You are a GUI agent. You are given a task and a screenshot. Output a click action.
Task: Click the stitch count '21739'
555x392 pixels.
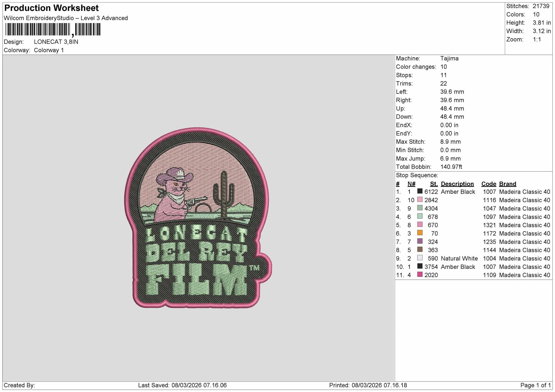click(541, 6)
